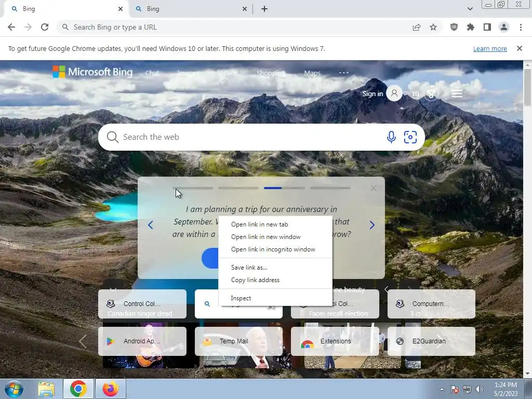The image size is (532, 399).
Task: Click the page vertical scrollbar thumb
Action: click(527, 87)
